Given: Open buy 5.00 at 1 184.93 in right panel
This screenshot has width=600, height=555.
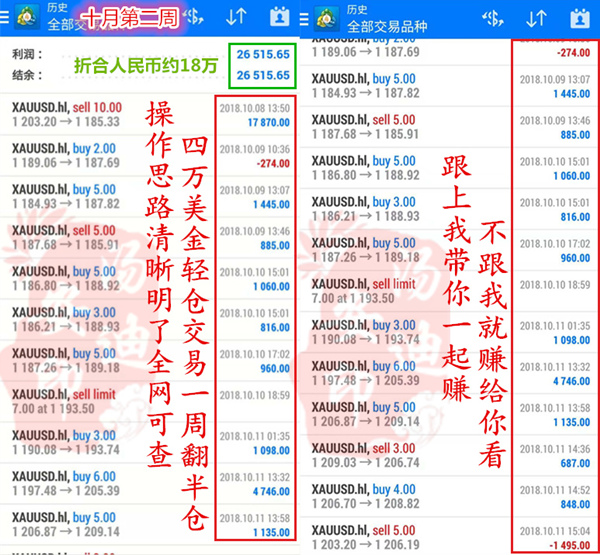Looking at the screenshot, I should coord(450,86).
